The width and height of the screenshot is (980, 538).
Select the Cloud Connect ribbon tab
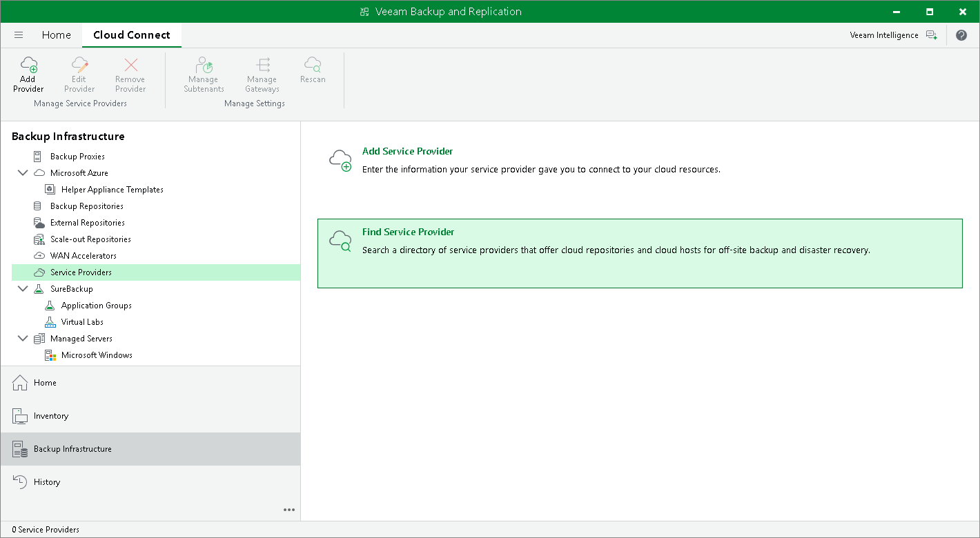(x=132, y=35)
